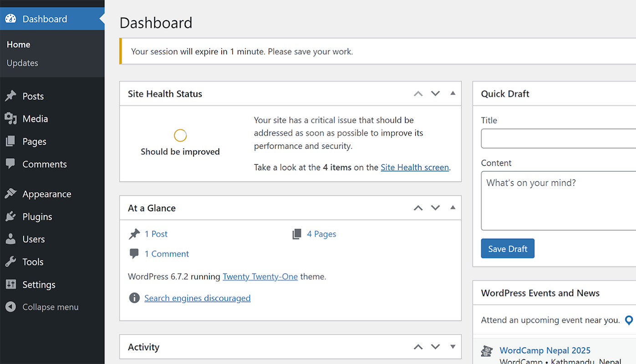
Task: Move At a Glance panel up
Action: click(x=418, y=208)
